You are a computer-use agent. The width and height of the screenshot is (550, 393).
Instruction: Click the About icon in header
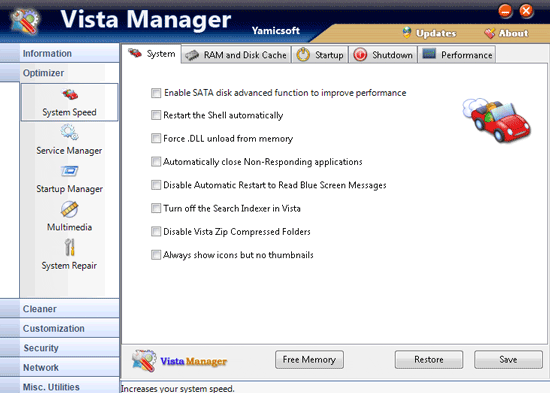[489, 33]
